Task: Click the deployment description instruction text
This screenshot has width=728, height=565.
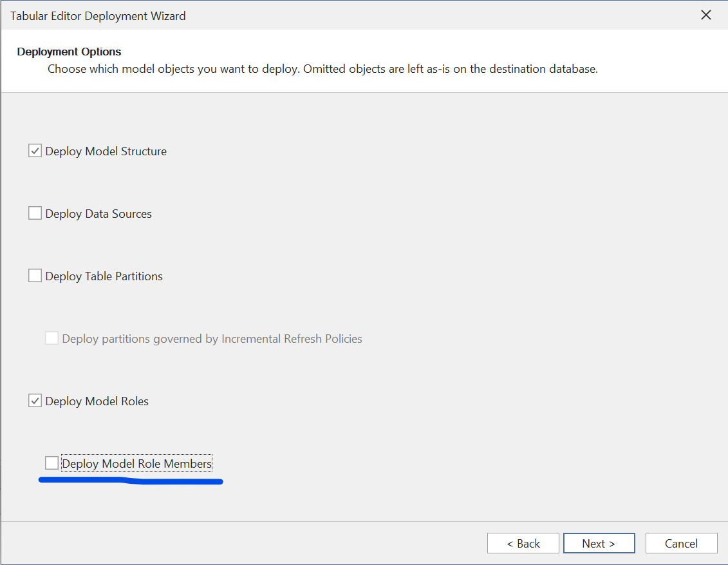Action: click(x=322, y=69)
